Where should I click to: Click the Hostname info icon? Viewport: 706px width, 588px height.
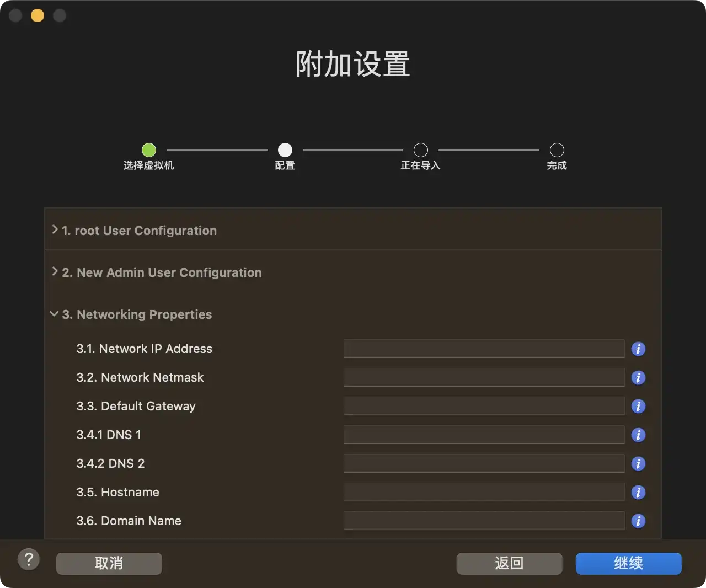638,492
